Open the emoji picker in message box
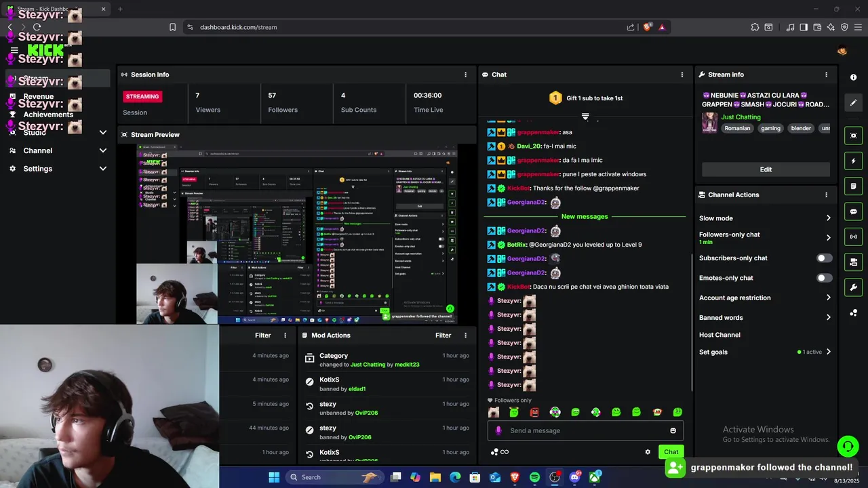This screenshot has height=488, width=868. [673, 430]
